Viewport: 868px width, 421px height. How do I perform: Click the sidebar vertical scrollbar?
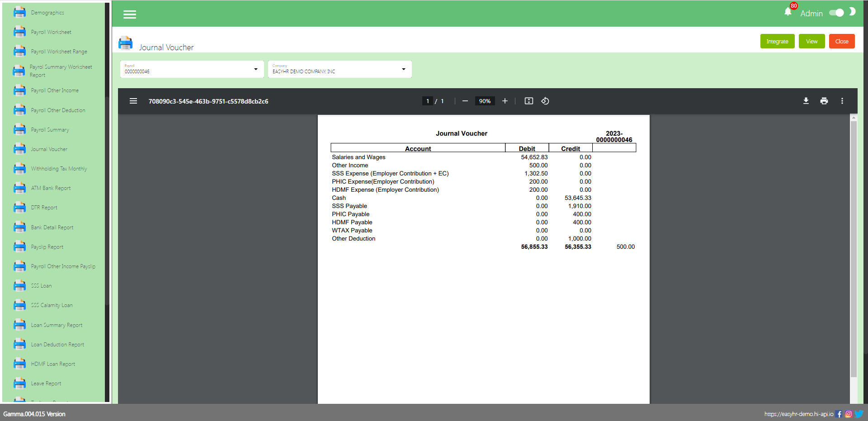coord(107,201)
